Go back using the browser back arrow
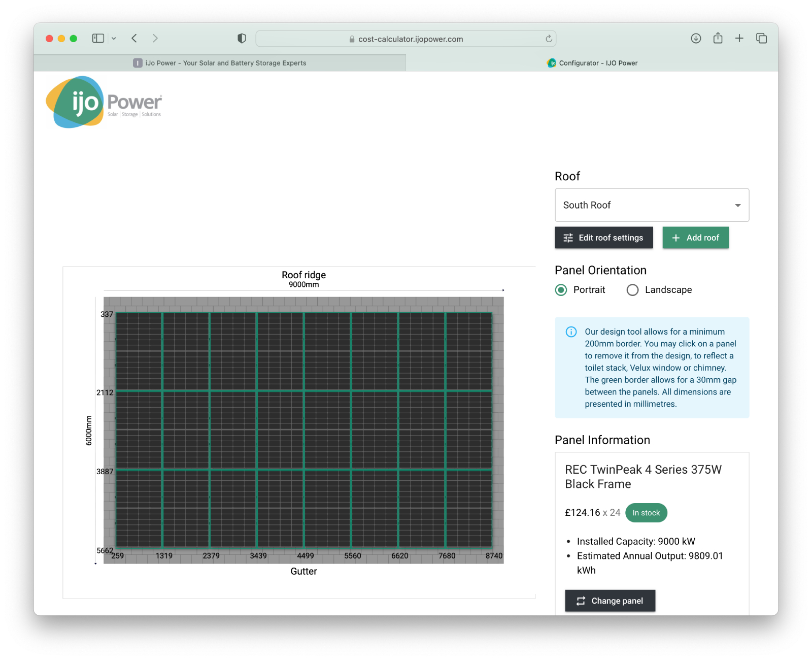Screen dimensions: 812x660 click(134, 39)
